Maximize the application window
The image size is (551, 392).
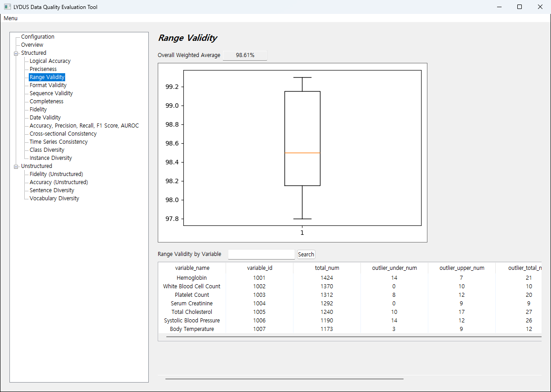(520, 7)
